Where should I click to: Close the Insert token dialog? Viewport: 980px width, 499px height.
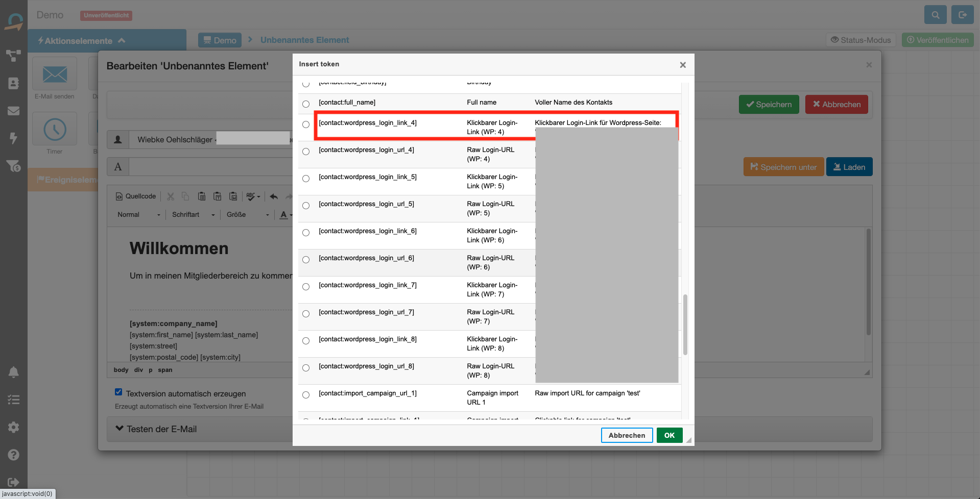(x=682, y=65)
